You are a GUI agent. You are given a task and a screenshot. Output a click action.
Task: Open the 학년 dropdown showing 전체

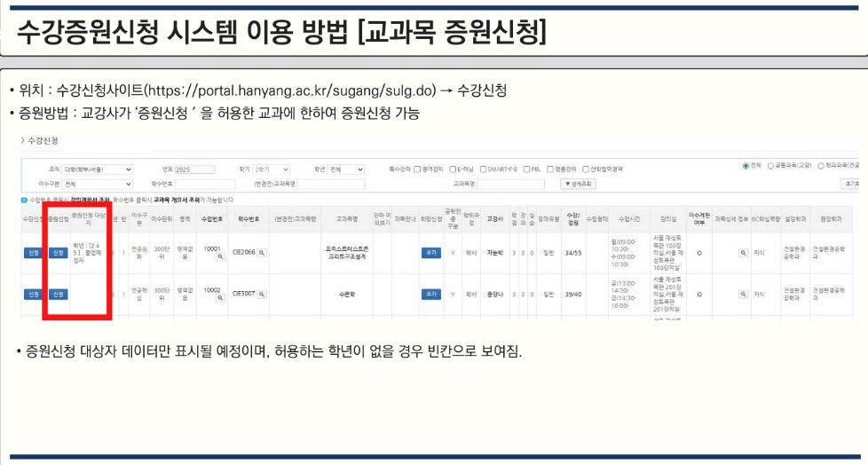coord(346,169)
